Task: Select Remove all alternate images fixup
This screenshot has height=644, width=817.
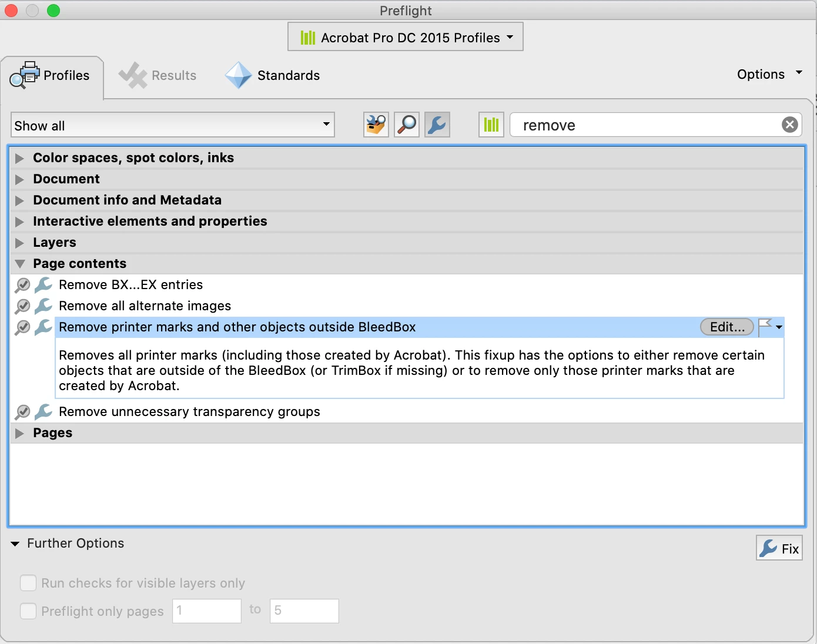Action: [145, 306]
